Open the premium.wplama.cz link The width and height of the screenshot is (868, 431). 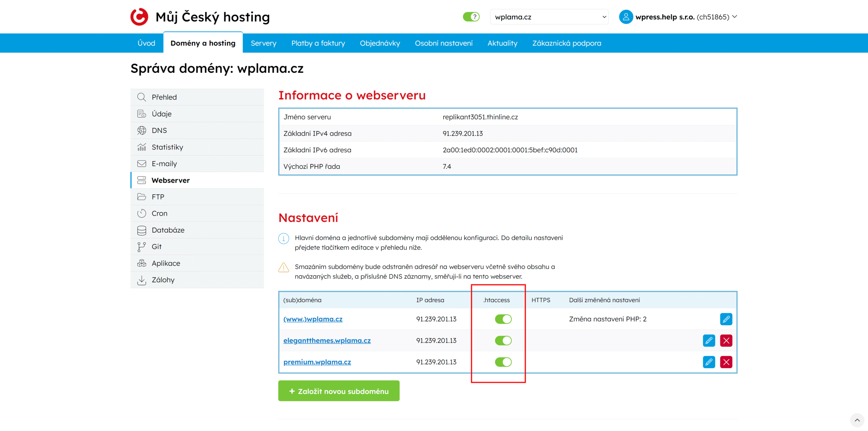pos(317,362)
